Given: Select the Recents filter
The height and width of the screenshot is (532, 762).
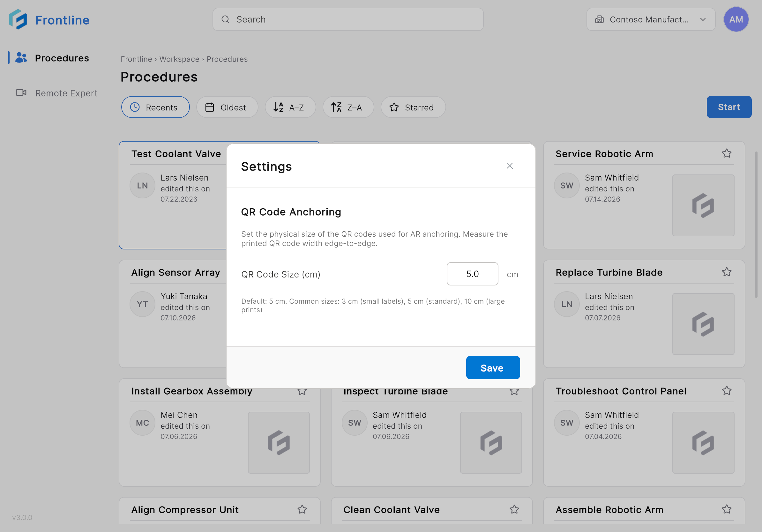Looking at the screenshot, I should coord(155,107).
